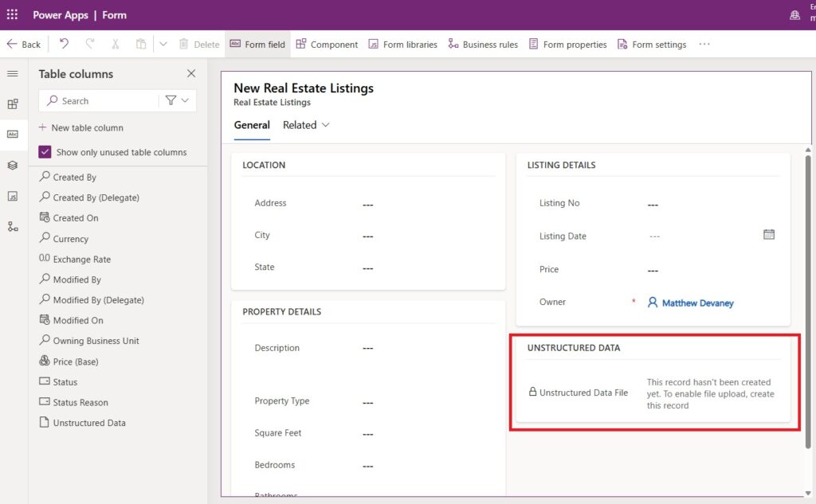Close the Table columns panel
This screenshot has height=504, width=816.
pyautogui.click(x=191, y=74)
